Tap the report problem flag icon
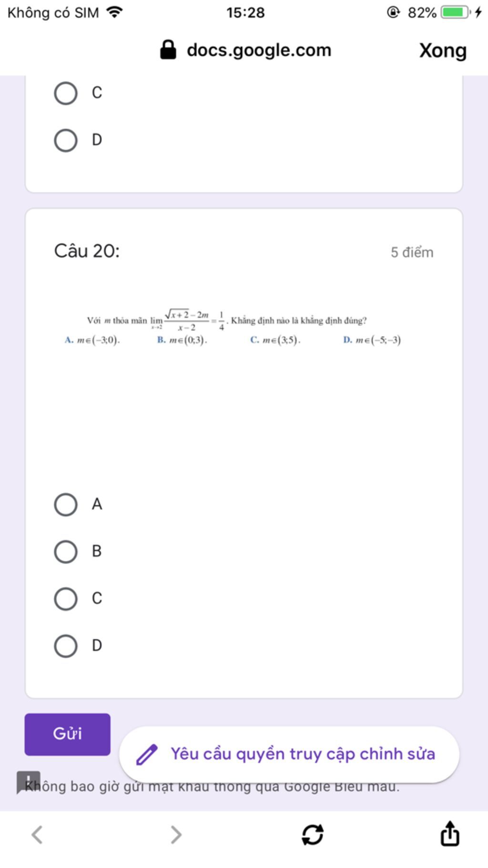 (29, 782)
